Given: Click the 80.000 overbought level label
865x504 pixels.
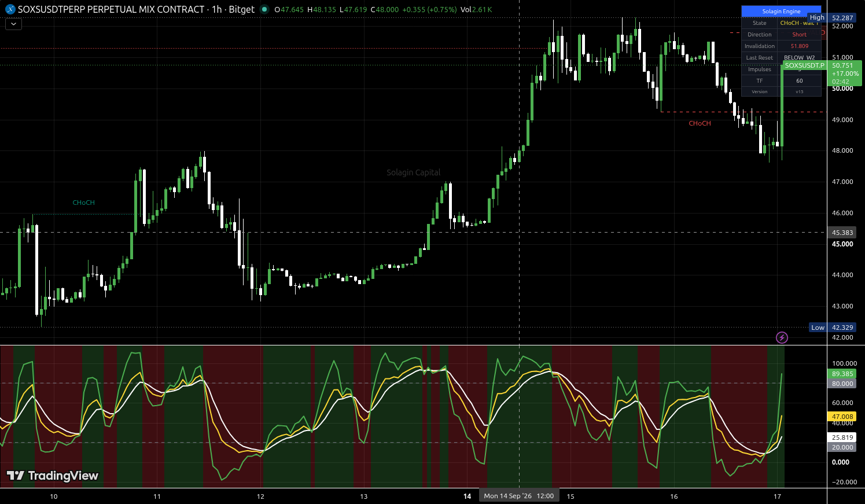Looking at the screenshot, I should pyautogui.click(x=842, y=384).
